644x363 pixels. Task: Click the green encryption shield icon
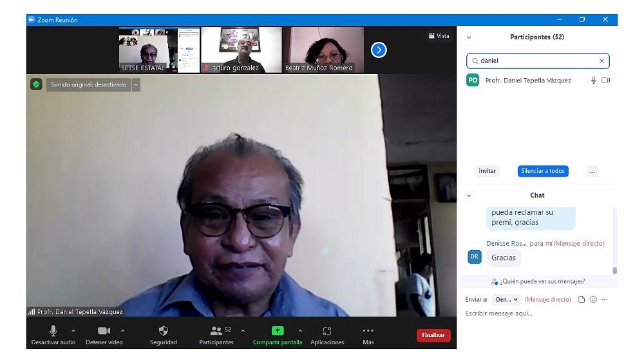click(x=37, y=84)
